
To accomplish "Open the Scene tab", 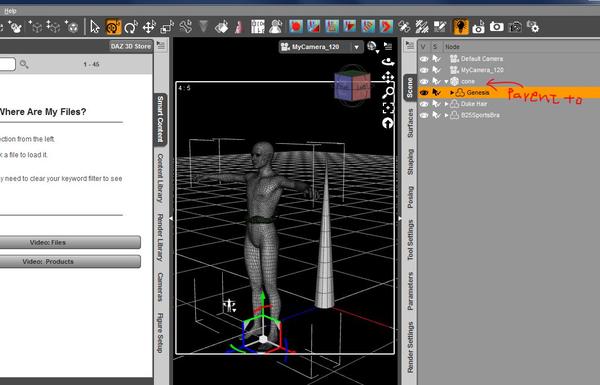I will point(410,87).
